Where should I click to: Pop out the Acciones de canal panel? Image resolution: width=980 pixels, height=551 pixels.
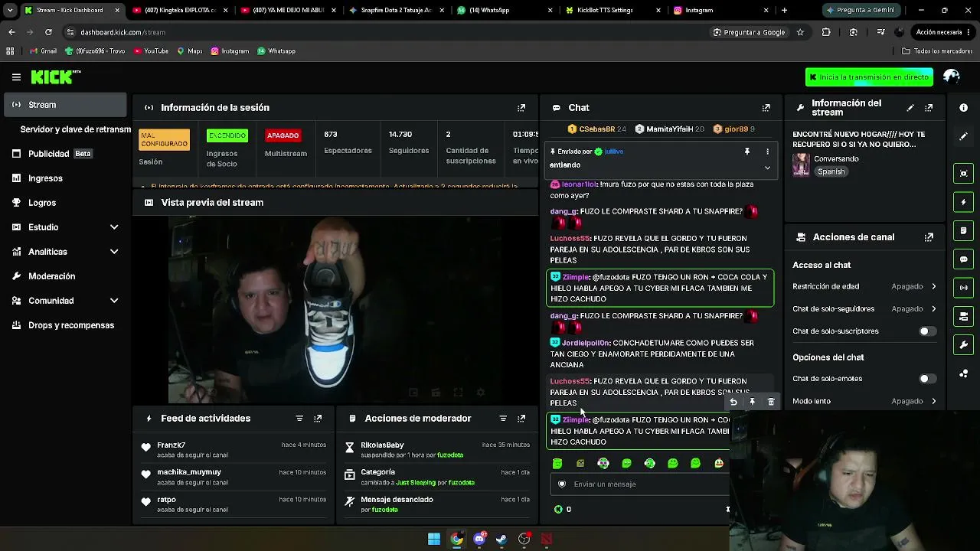click(x=929, y=237)
